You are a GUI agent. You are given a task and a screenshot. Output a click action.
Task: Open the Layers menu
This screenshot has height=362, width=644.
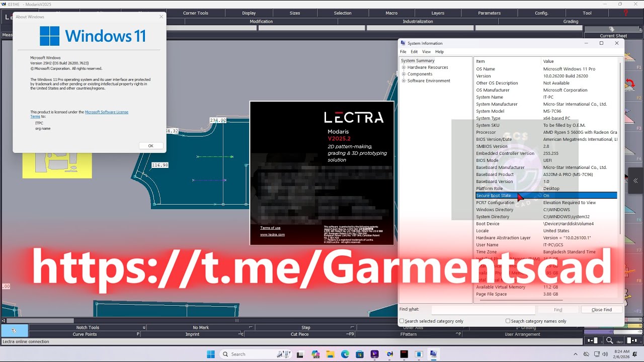tap(438, 13)
